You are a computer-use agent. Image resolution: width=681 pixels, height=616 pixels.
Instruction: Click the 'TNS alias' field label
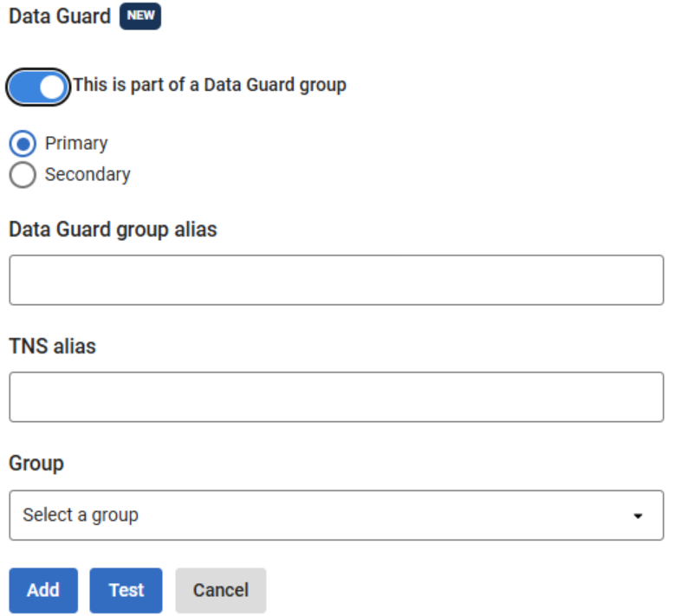[52, 347]
